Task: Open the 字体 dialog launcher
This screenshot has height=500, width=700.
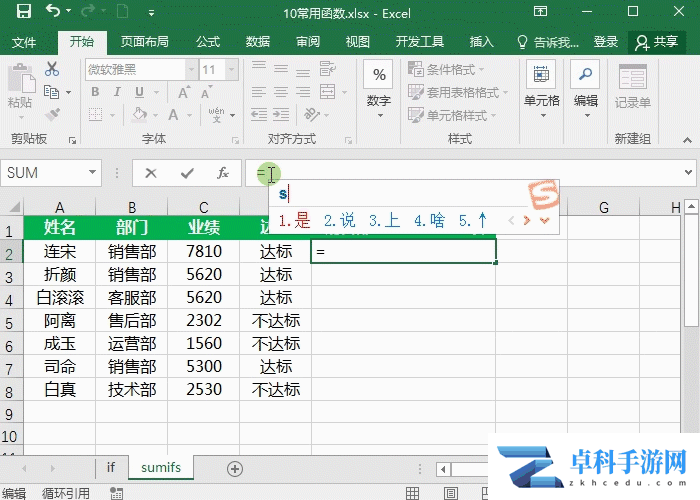Action: (235, 140)
